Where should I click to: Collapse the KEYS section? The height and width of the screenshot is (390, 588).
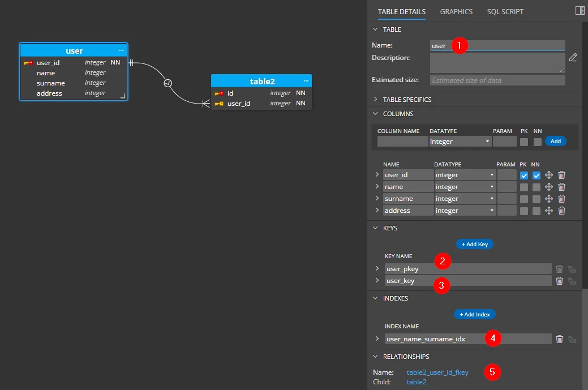pyautogui.click(x=375, y=228)
